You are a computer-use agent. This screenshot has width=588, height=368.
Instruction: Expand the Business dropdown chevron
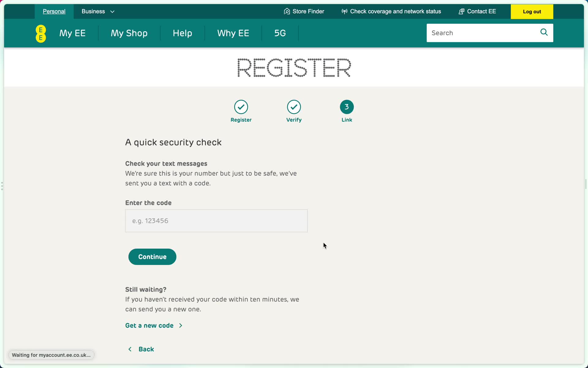pyautogui.click(x=112, y=12)
